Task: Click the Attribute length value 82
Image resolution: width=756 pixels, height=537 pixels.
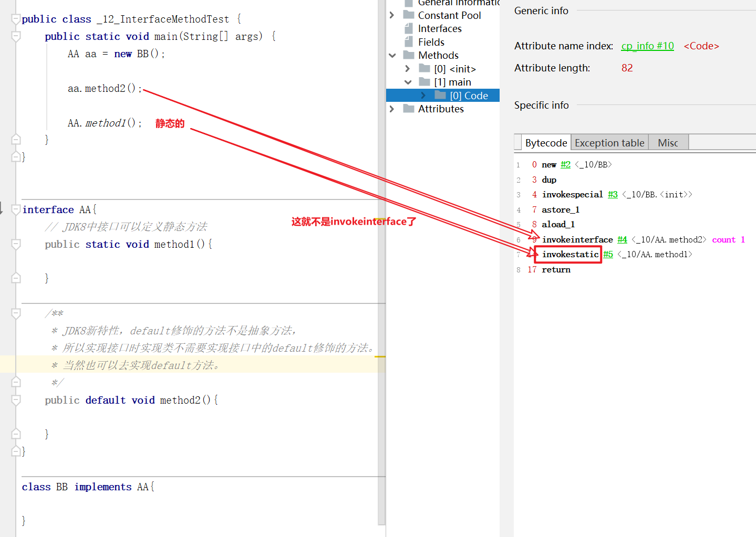Action: click(627, 68)
